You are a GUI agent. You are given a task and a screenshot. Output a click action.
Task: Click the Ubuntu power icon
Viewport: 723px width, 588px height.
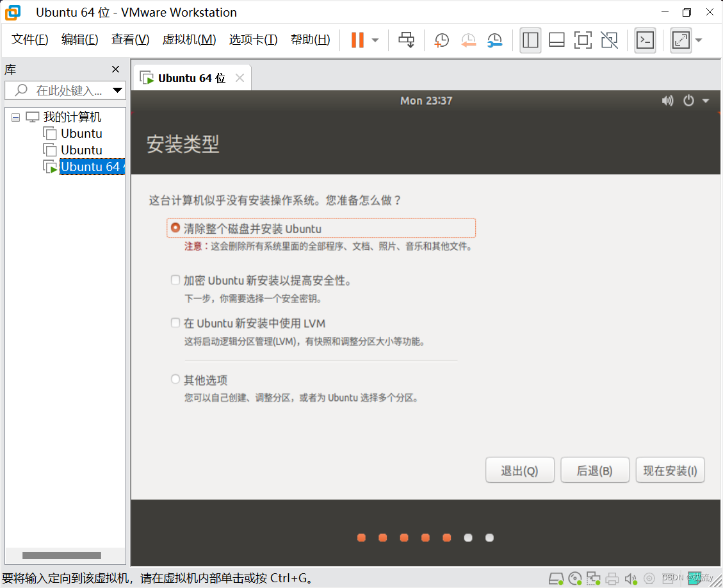(x=688, y=101)
